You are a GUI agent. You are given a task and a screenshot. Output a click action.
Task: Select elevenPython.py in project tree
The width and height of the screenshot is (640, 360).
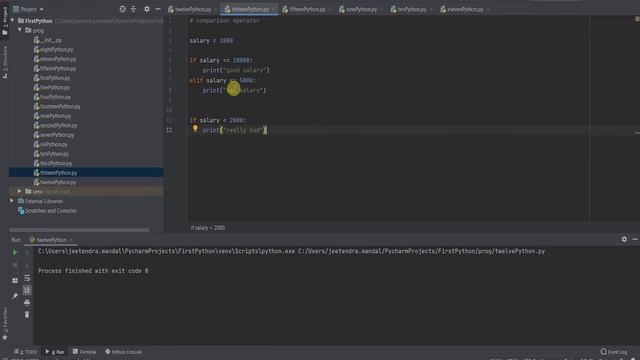click(55, 59)
